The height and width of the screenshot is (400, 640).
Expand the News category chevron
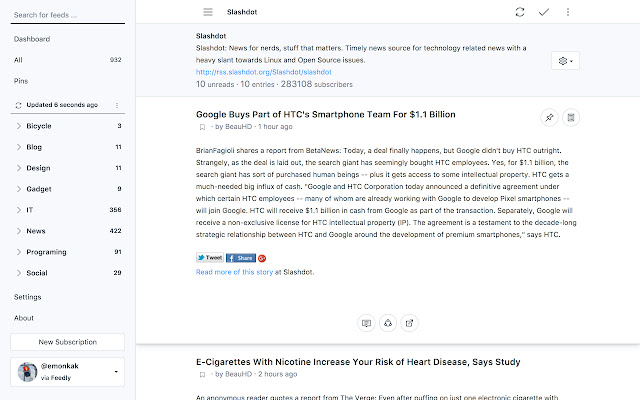18,231
